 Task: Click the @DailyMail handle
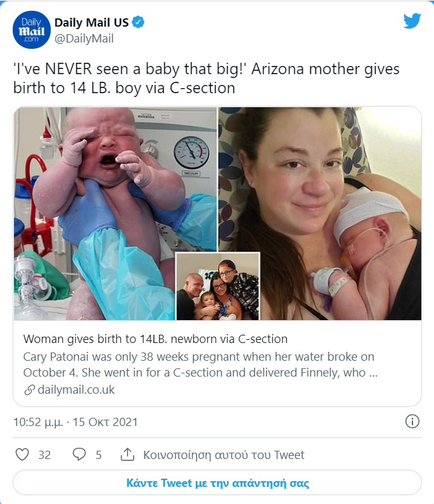point(84,38)
